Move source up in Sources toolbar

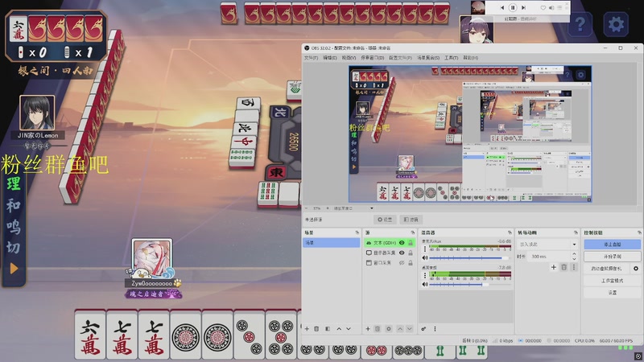click(x=400, y=329)
